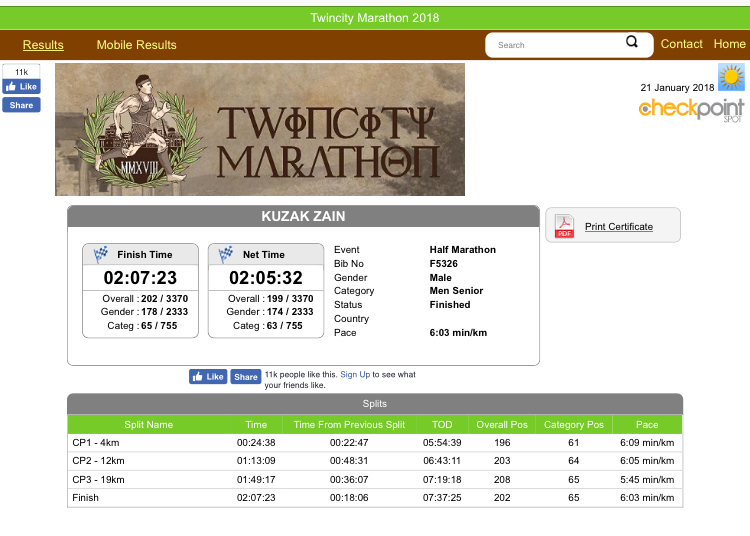
Task: Select the CP1 - 4km split row
Action: (375, 443)
